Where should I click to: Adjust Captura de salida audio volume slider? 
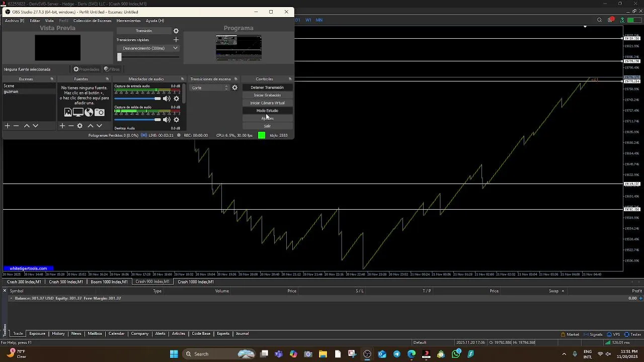[x=138, y=120]
